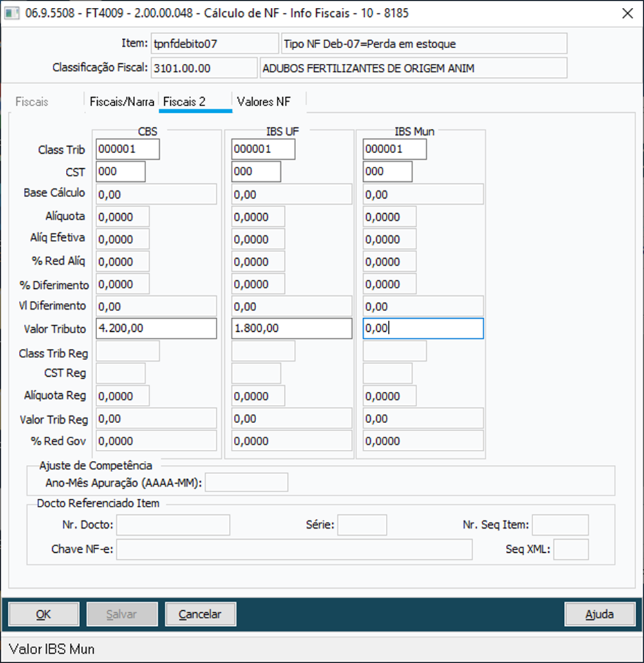Click the CBS Alíquota Reg field
644x663 pixels.
point(123,396)
